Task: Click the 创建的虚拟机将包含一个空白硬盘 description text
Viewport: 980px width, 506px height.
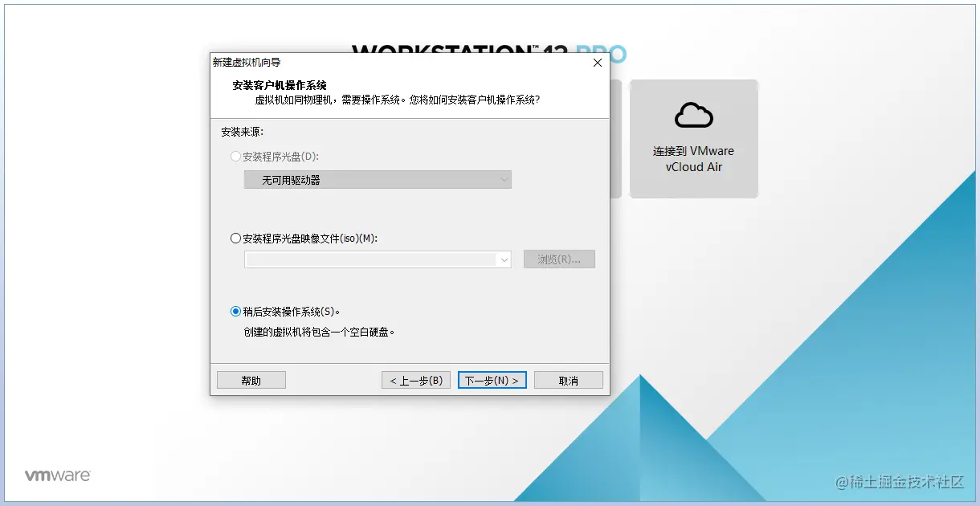Action: tap(320, 331)
